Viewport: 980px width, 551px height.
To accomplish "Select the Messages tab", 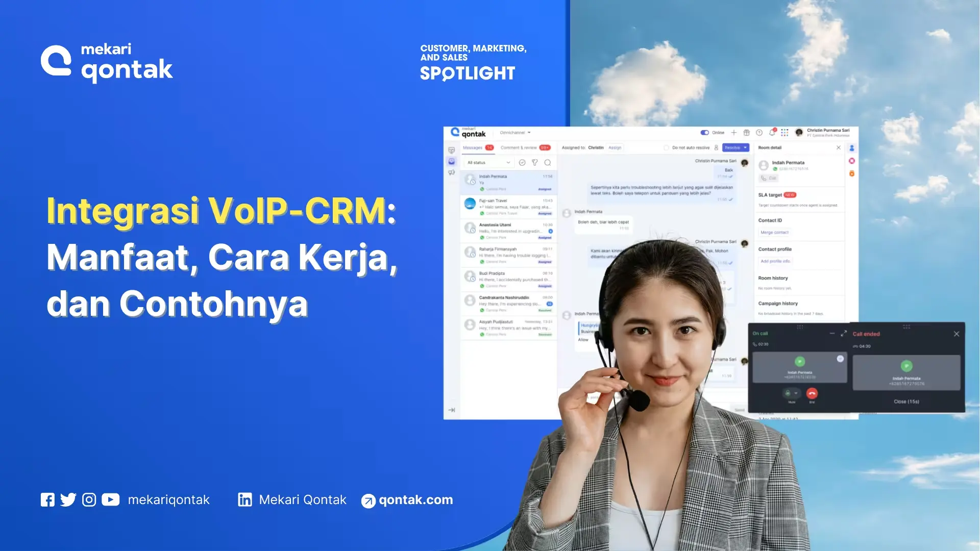I will point(474,147).
